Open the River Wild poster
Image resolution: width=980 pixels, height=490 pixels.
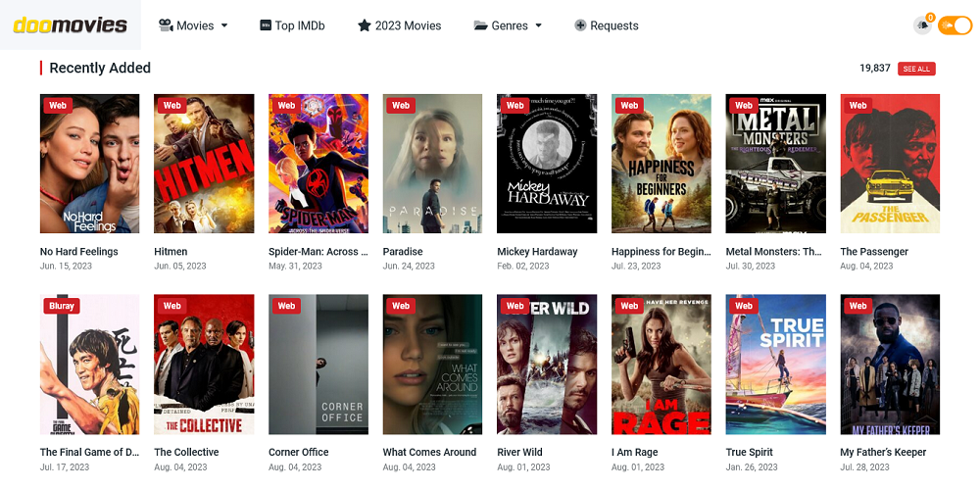(x=547, y=365)
